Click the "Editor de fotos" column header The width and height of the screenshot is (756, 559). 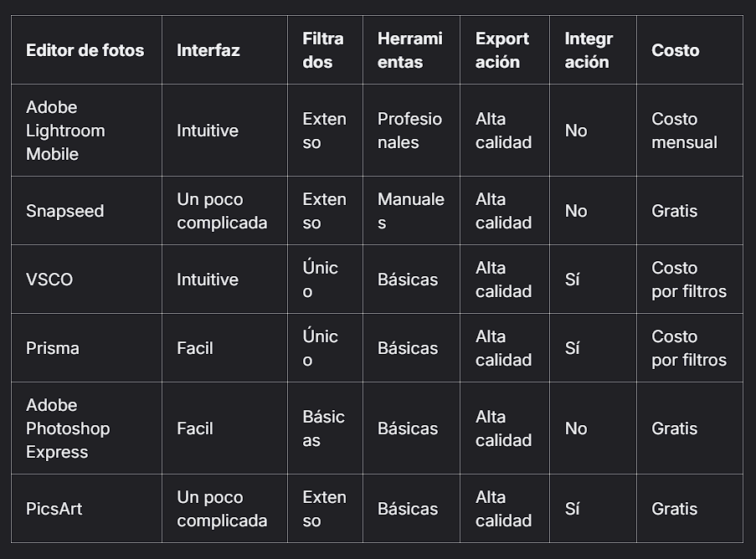(85, 50)
